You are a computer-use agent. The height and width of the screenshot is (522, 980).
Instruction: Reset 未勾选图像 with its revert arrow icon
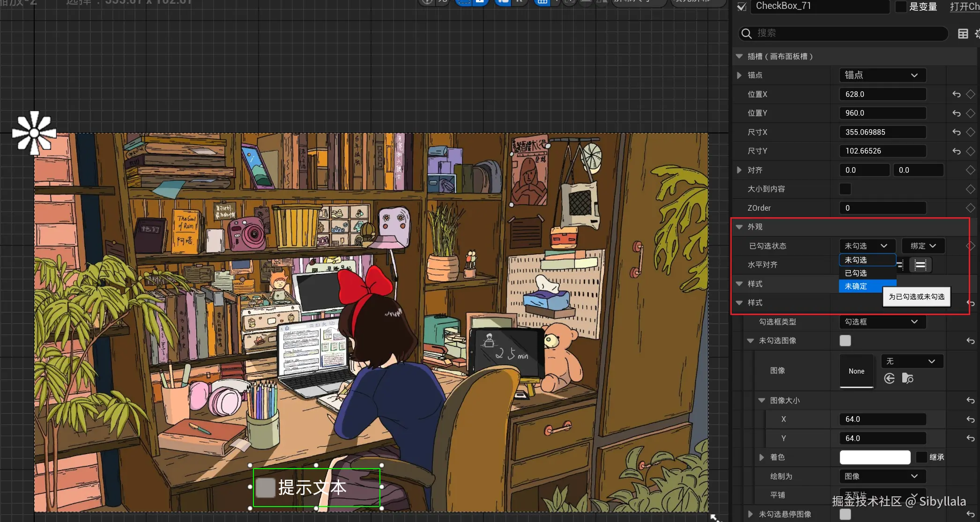pos(970,341)
